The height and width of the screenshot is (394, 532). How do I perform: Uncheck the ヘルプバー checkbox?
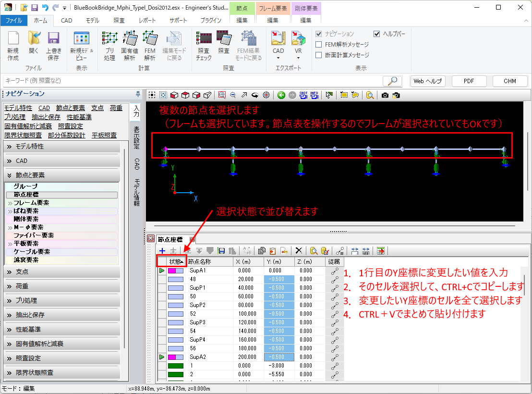point(377,34)
